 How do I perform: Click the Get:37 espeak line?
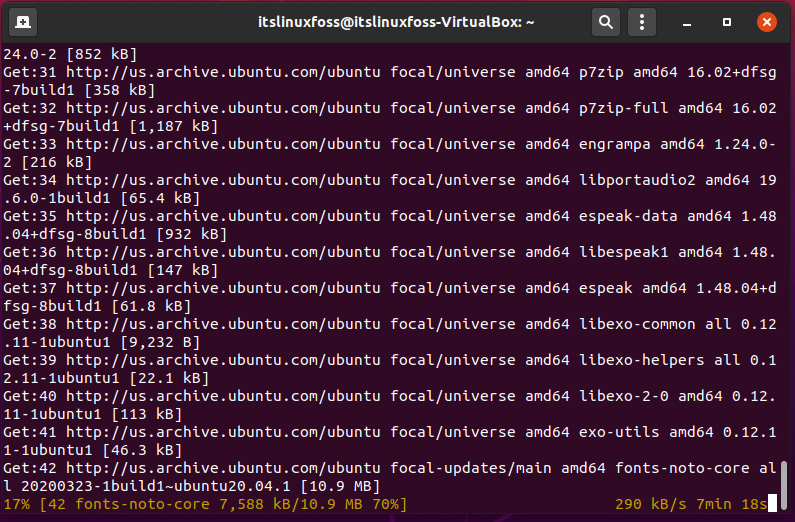(389, 297)
